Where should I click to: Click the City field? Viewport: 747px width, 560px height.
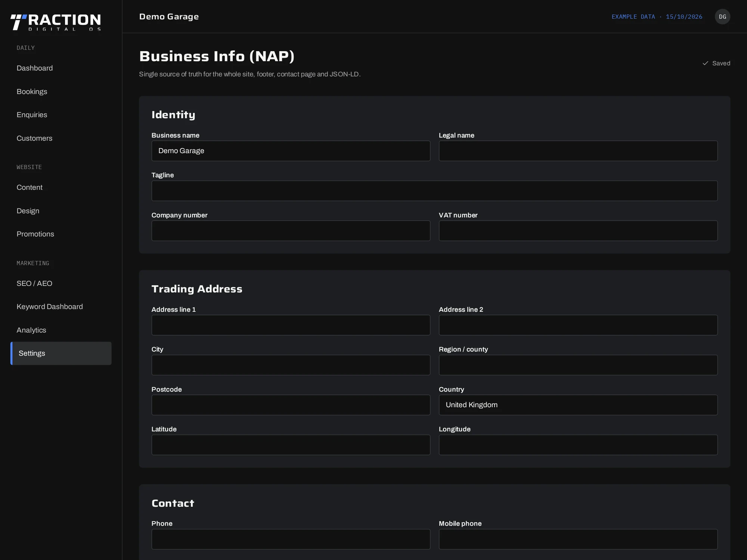pos(291,365)
